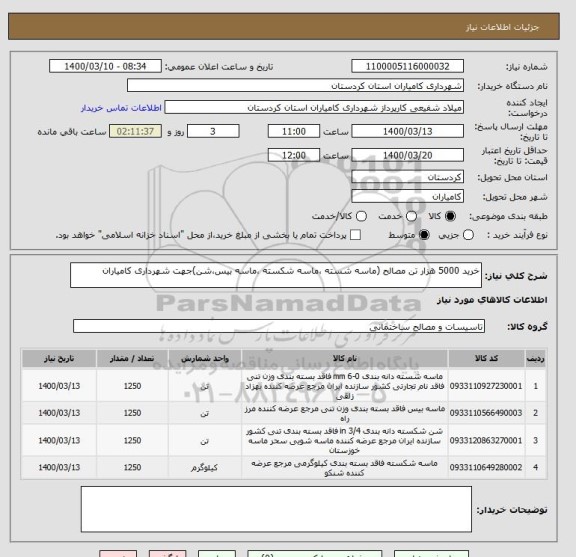
Task: Click the validity hour field 12:00
Action: click(294, 155)
